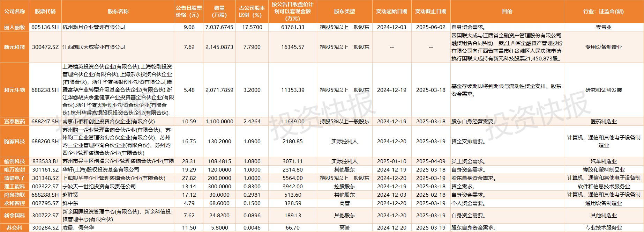Select end date 2025-06-02
This screenshot has width=644, height=232.
[x=431, y=27]
